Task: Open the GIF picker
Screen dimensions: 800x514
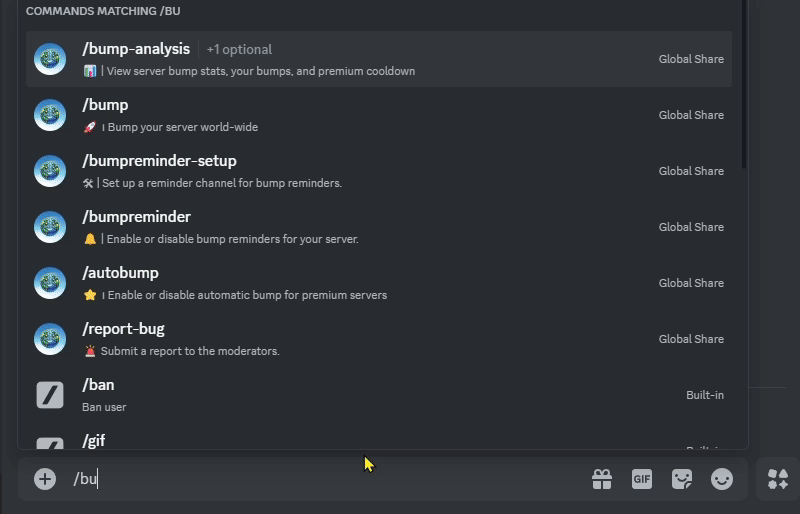Action: click(642, 479)
